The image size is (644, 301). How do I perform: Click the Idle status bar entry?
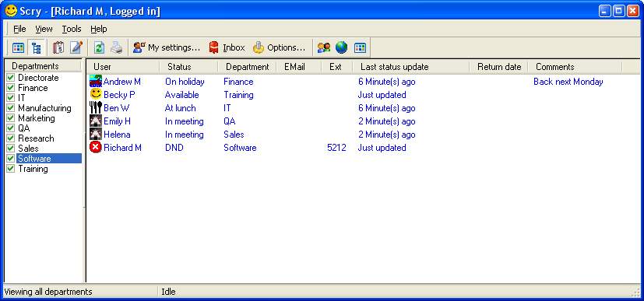coord(168,292)
